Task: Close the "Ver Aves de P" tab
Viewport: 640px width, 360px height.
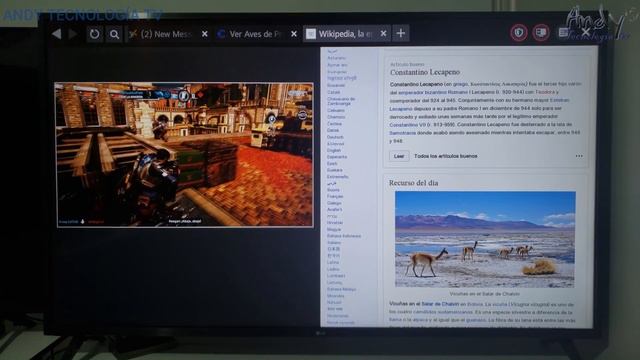Action: coord(293,34)
